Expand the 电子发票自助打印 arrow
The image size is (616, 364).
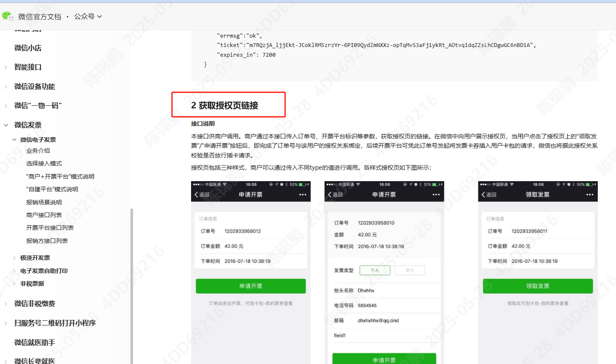[x=14, y=271]
